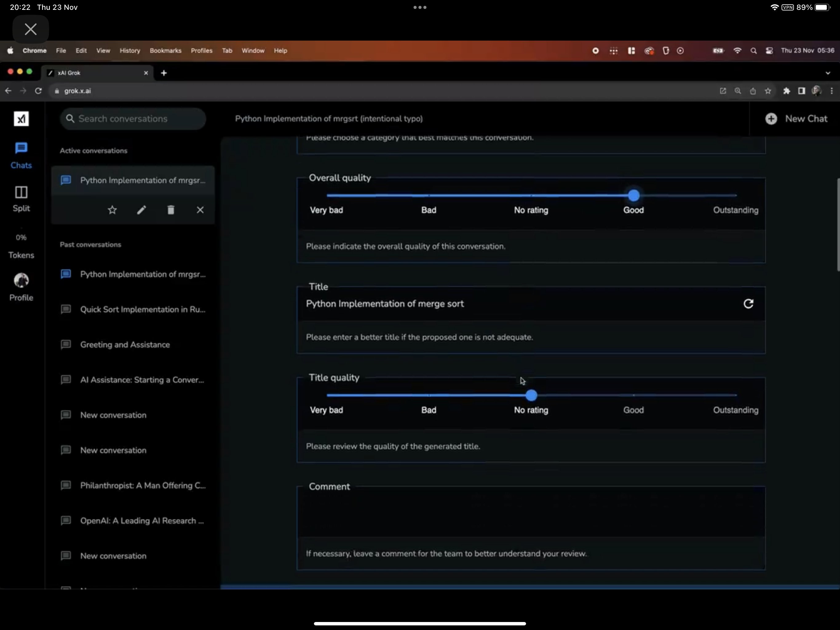Screen dimensions: 840x630
Task: Open Chrome profile avatar
Action: 816,91
